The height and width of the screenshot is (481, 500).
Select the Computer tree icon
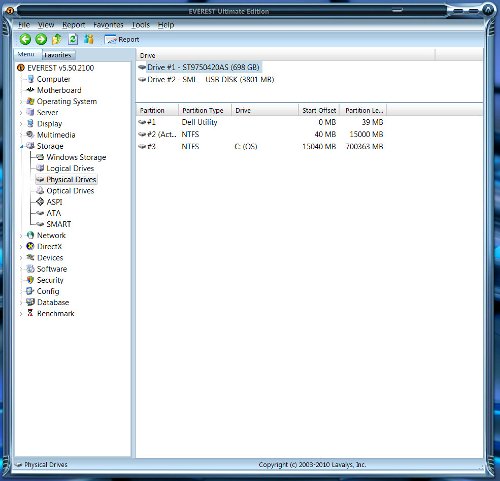[x=31, y=79]
